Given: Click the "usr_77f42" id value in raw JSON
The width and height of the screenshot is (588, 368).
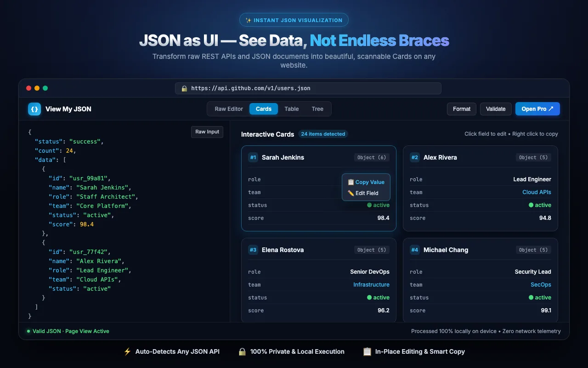Looking at the screenshot, I should click(90, 252).
